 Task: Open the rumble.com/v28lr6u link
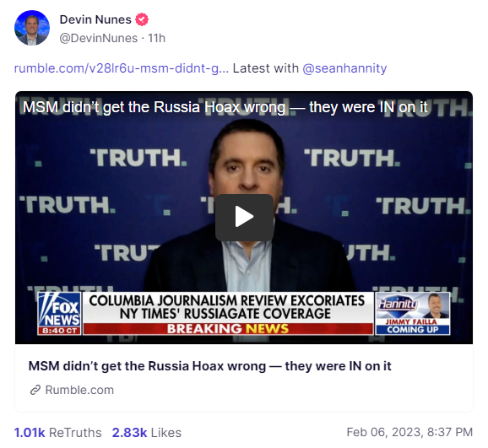pyautogui.click(x=122, y=68)
